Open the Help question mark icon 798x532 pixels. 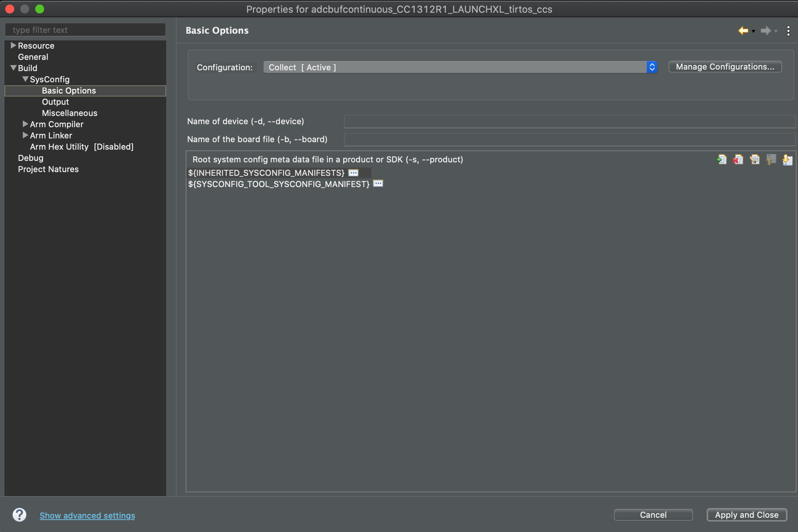tap(19, 515)
